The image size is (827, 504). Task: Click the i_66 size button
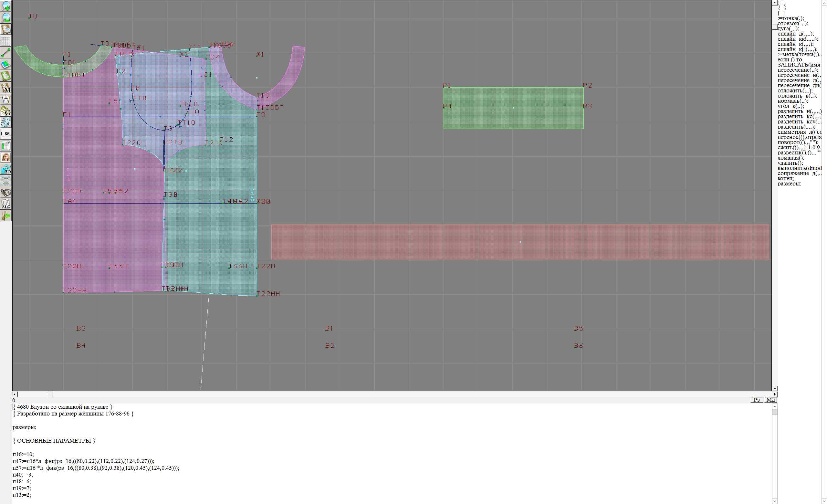click(6, 134)
